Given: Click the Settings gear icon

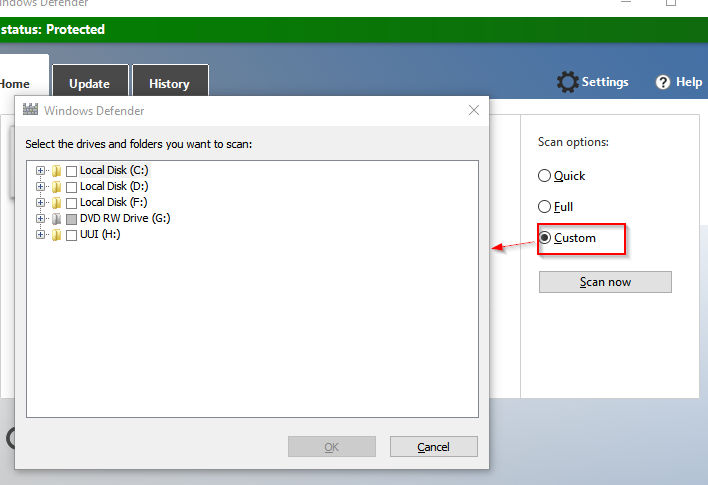Looking at the screenshot, I should click(x=567, y=82).
